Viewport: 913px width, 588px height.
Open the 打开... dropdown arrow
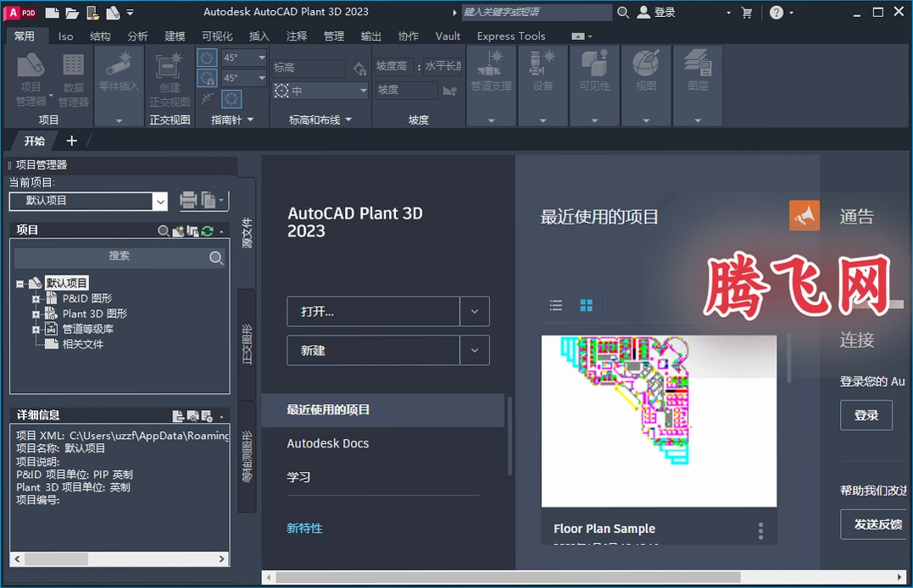coord(475,312)
